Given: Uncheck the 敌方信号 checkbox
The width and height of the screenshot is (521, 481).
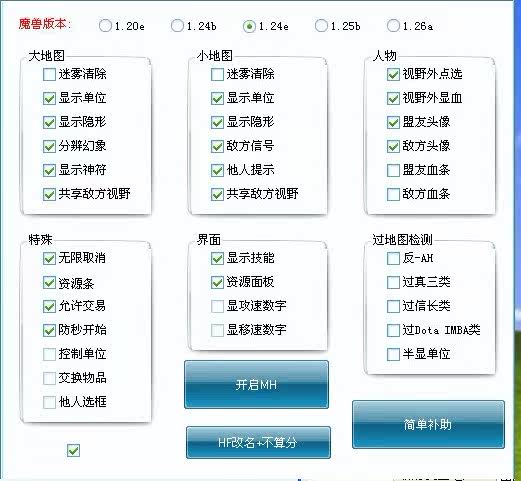Looking at the screenshot, I should tap(217, 146).
